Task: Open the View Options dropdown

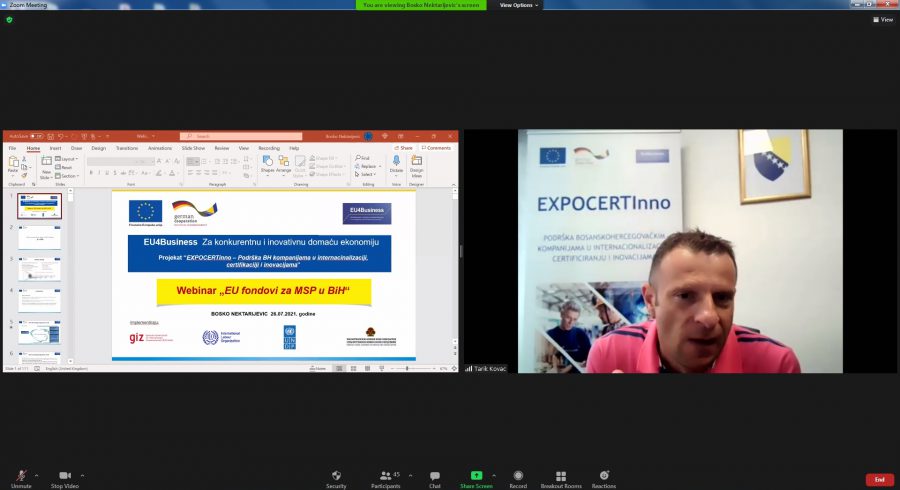Action: click(519, 5)
